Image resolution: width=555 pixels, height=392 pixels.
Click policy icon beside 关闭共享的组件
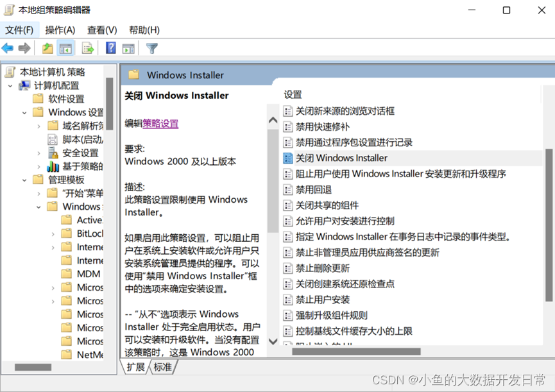(x=288, y=205)
